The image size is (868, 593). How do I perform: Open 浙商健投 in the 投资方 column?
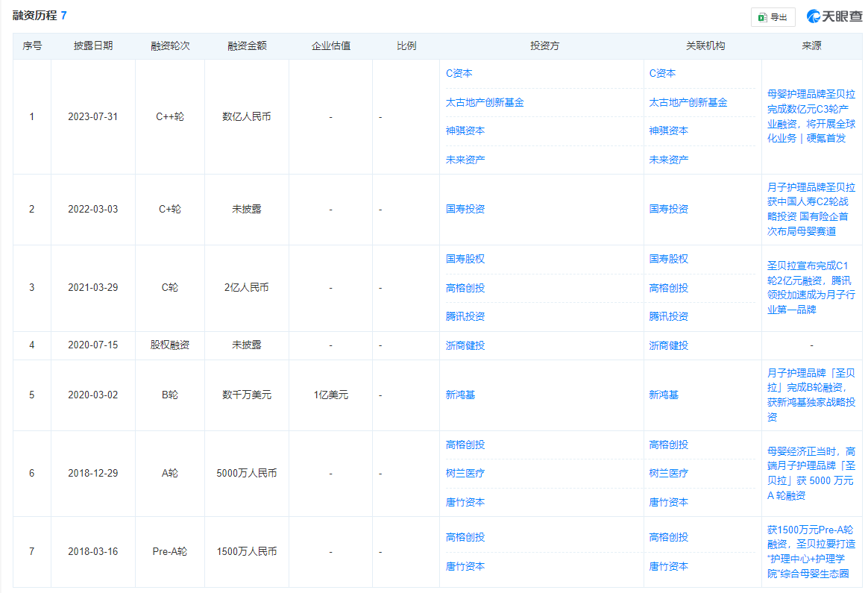[x=465, y=345]
